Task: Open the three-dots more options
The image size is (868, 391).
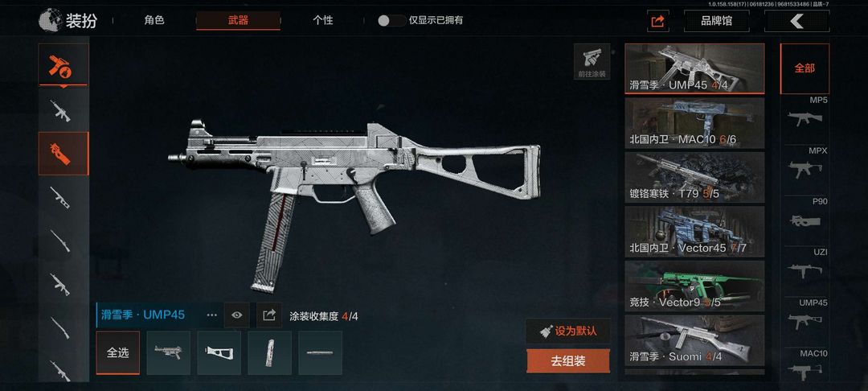Action: point(211,315)
